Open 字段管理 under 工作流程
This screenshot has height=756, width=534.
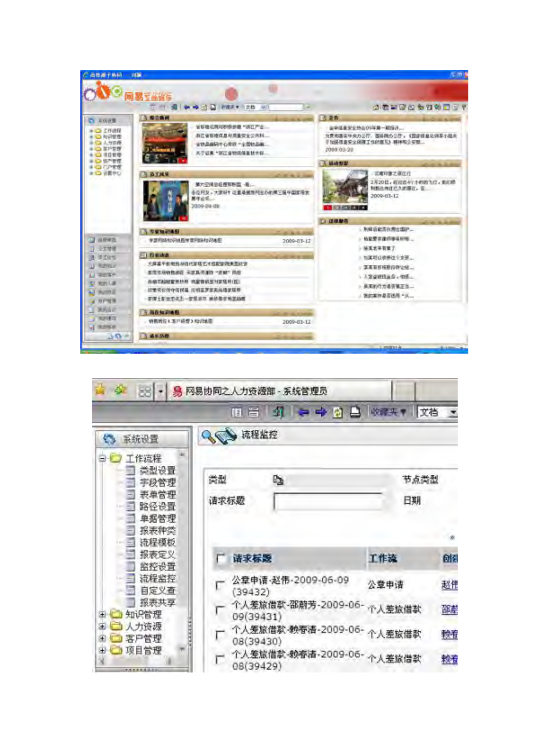[x=157, y=483]
